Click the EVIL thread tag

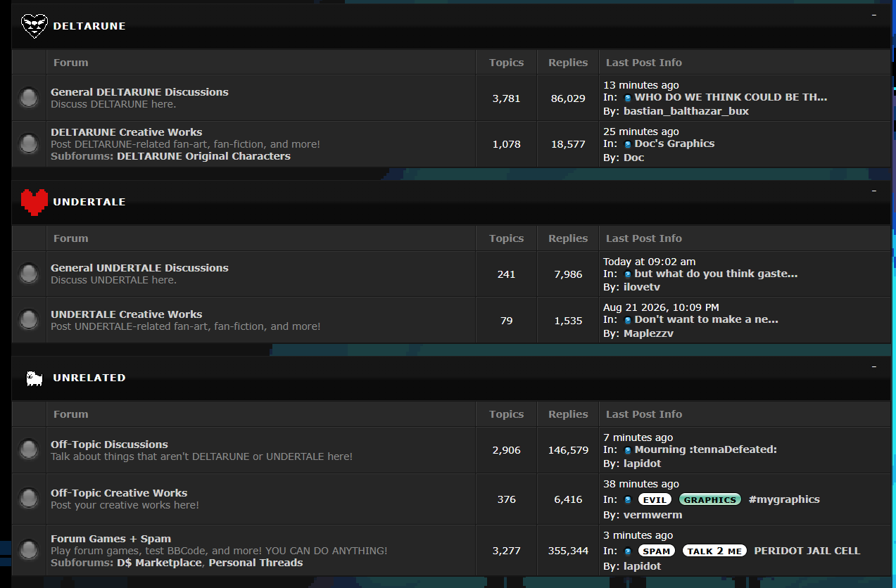(655, 500)
